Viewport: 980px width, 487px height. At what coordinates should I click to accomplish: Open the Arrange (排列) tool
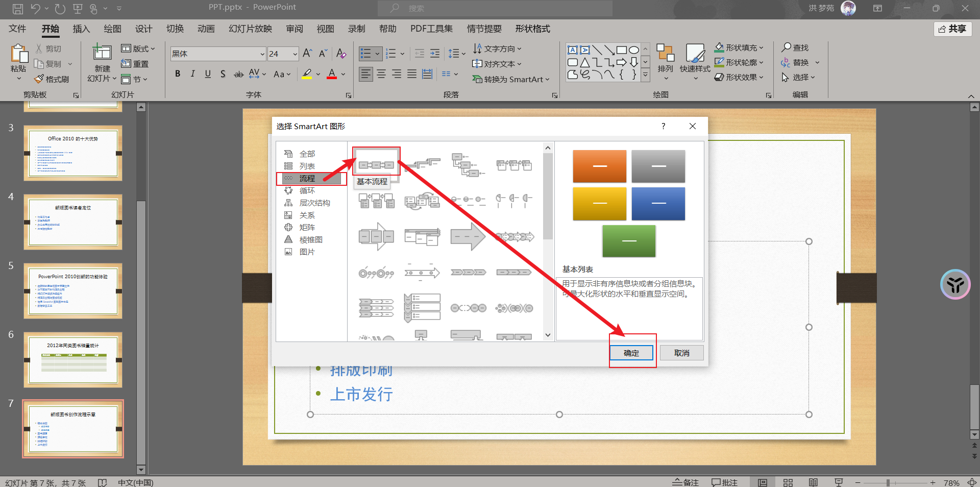tap(665, 62)
